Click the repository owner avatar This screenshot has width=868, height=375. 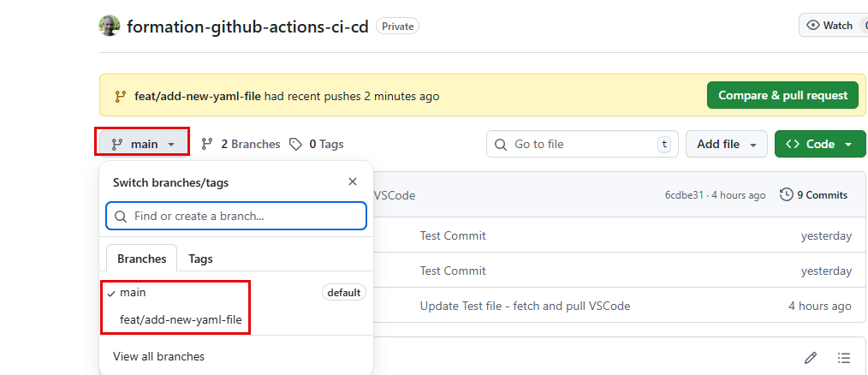(110, 26)
